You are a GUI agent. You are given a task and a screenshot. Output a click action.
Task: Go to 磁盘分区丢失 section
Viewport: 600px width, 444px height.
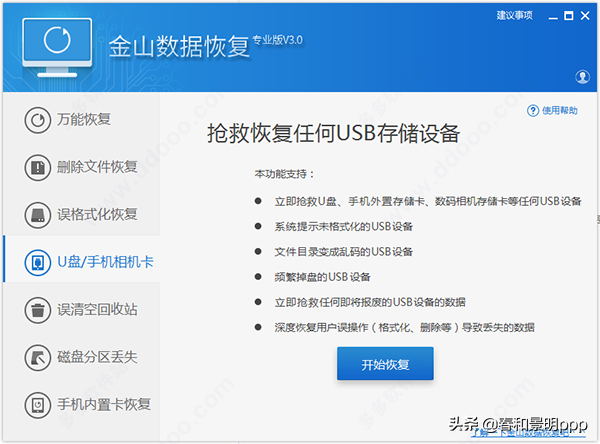point(97,357)
